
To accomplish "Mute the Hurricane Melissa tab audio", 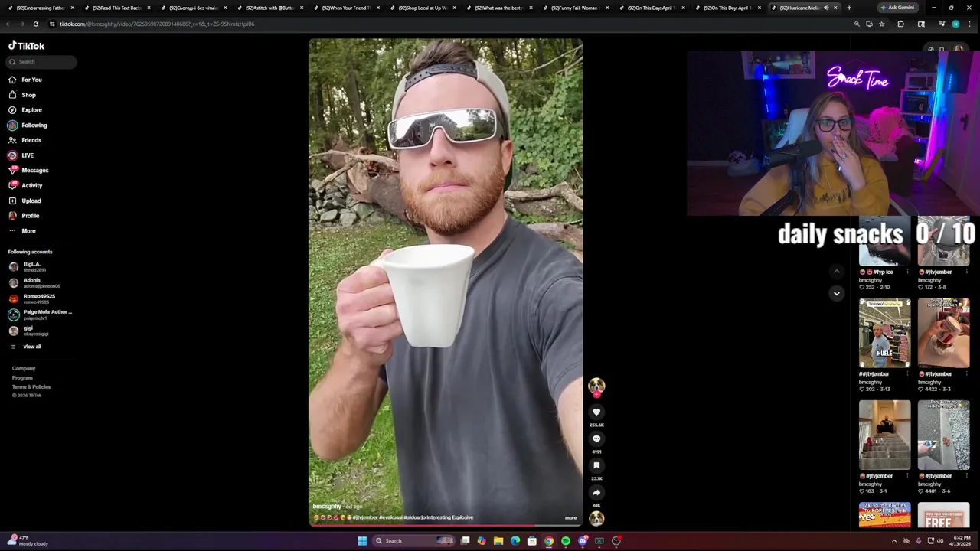I will click(826, 8).
